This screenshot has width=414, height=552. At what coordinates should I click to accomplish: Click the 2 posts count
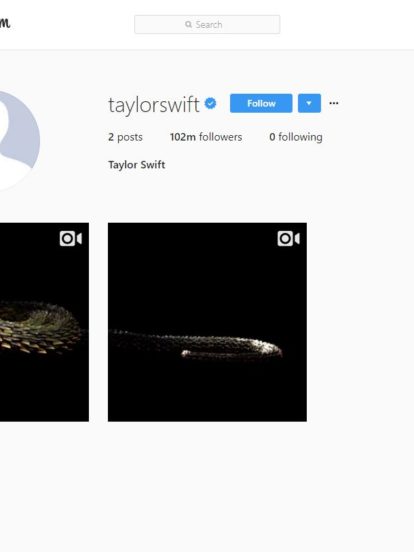tap(125, 137)
